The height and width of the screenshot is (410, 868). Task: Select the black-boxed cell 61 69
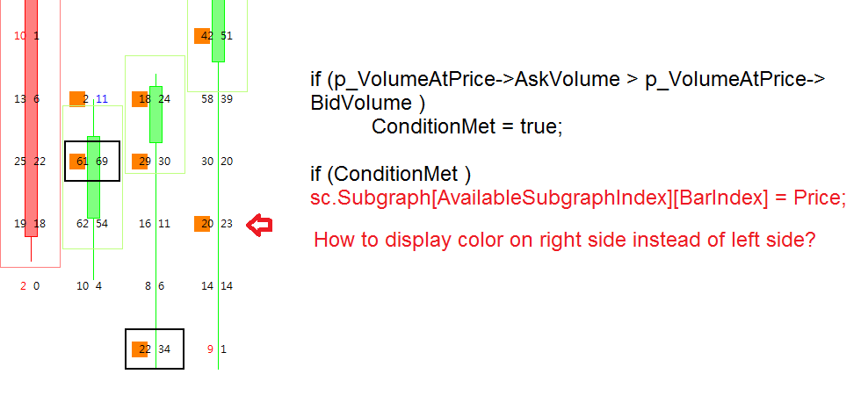click(x=92, y=161)
